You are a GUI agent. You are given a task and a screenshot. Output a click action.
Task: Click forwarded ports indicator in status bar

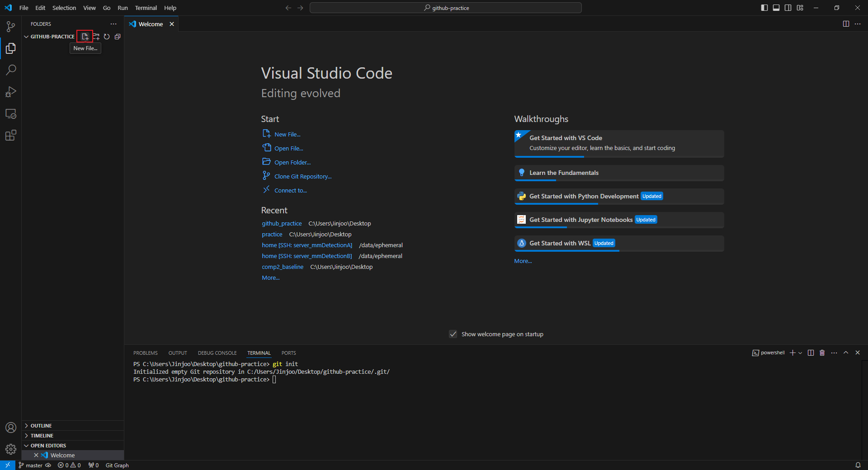point(94,465)
